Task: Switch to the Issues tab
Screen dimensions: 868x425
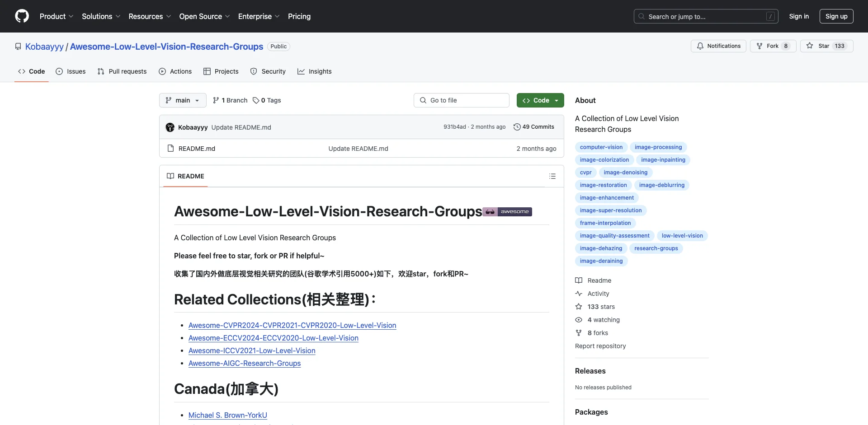Action: coord(71,71)
